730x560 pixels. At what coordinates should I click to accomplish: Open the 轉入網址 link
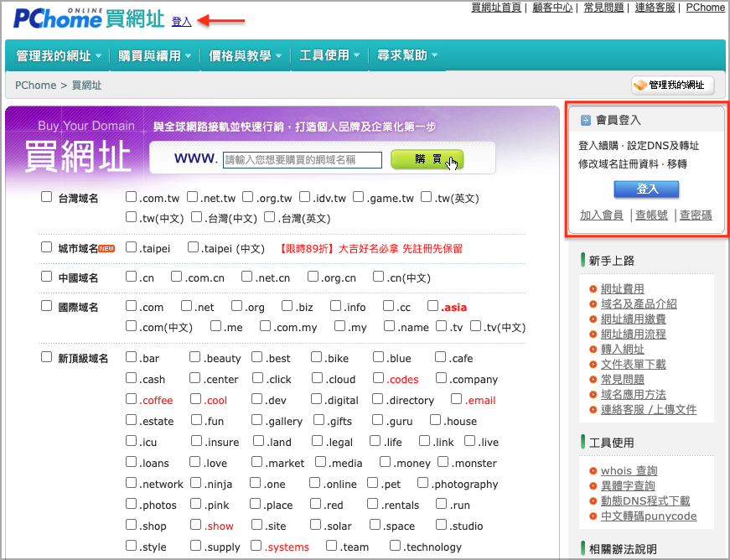623,349
